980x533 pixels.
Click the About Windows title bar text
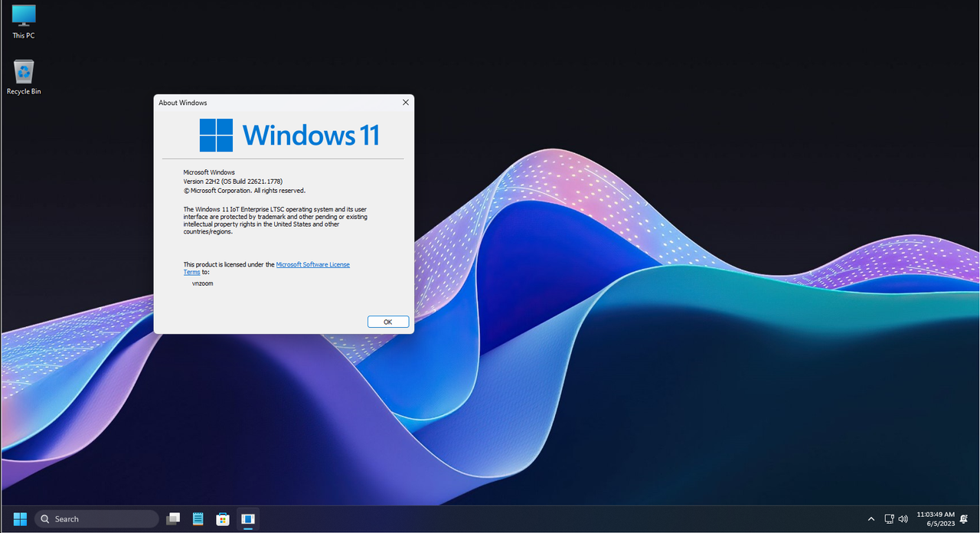183,103
